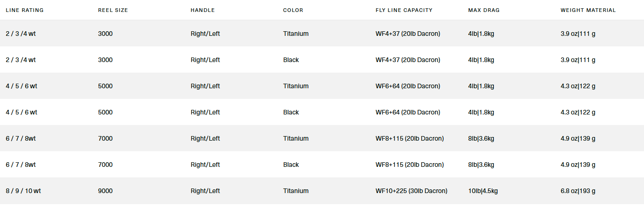644x205 pixels.
Task: Select WF4+37 capacity in Titanium 3000 row
Action: (407, 34)
